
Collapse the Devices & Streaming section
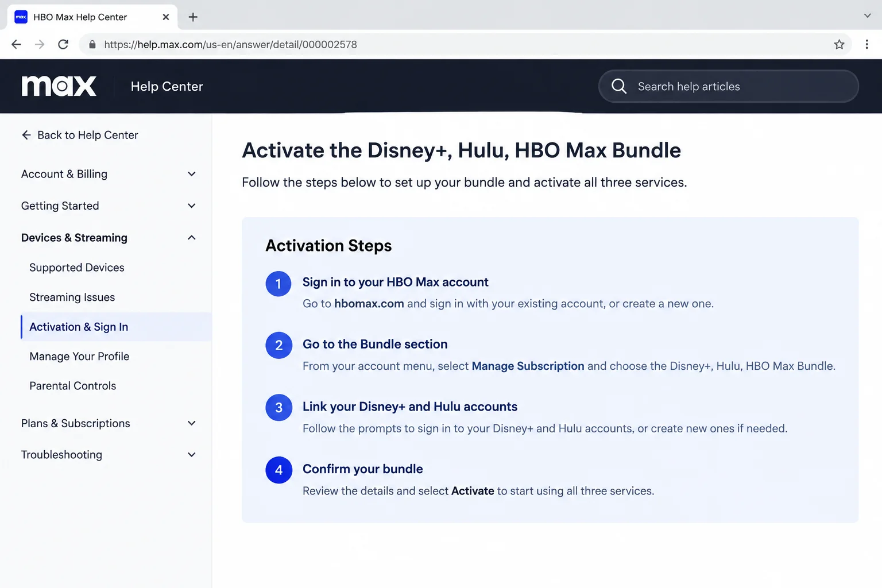point(109,238)
